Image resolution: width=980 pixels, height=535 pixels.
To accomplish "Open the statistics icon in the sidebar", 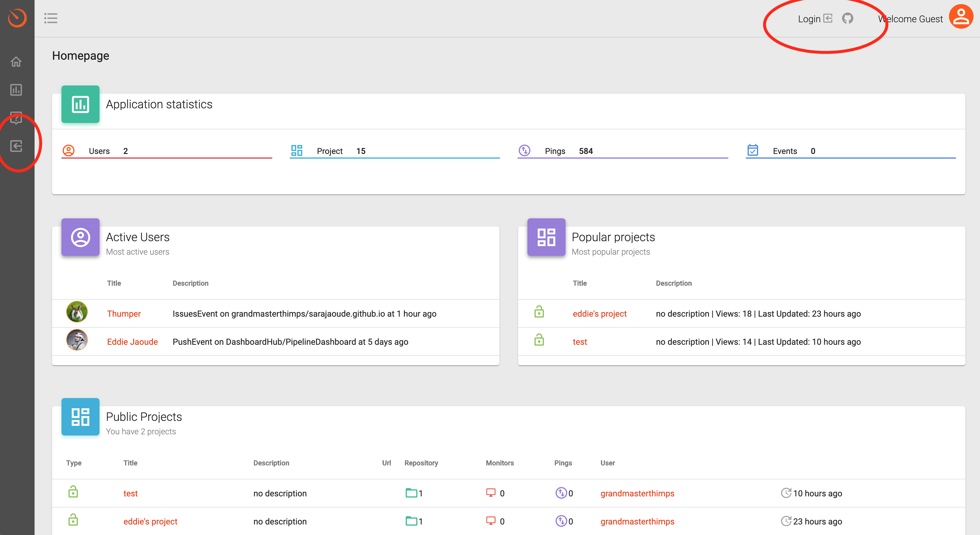I will point(16,90).
